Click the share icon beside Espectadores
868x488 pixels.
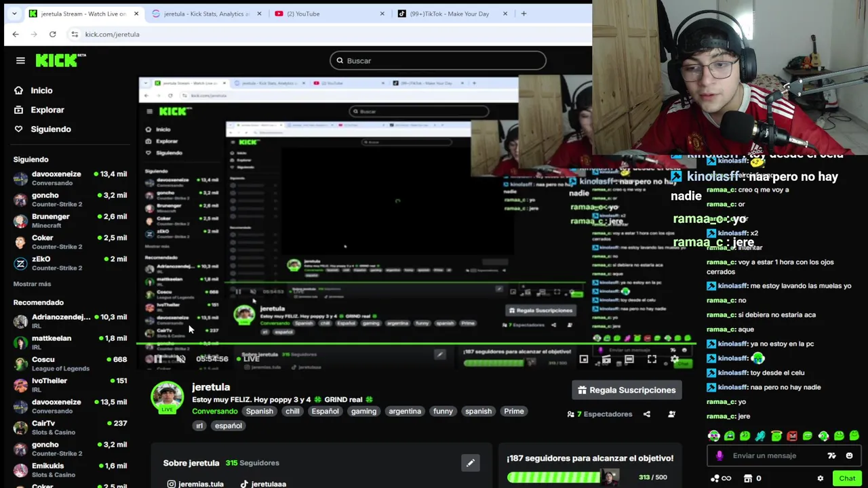[647, 414]
